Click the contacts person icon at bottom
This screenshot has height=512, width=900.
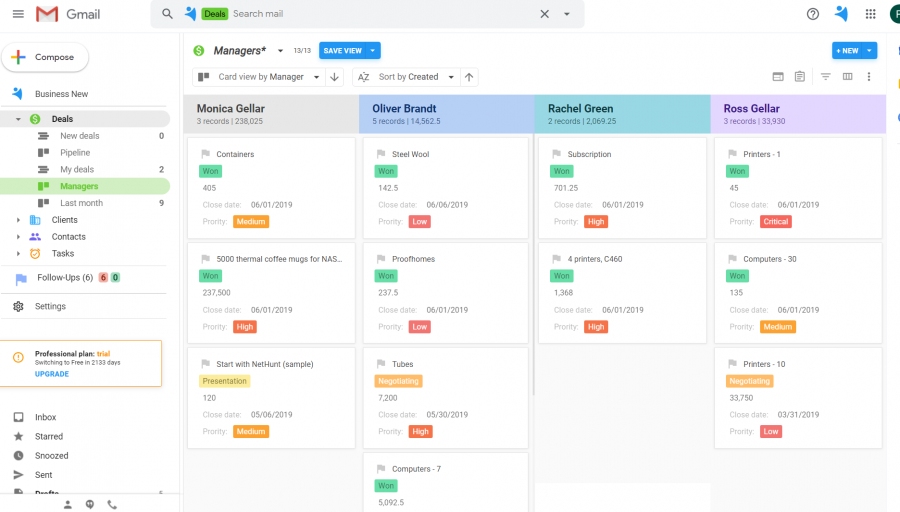tap(68, 505)
